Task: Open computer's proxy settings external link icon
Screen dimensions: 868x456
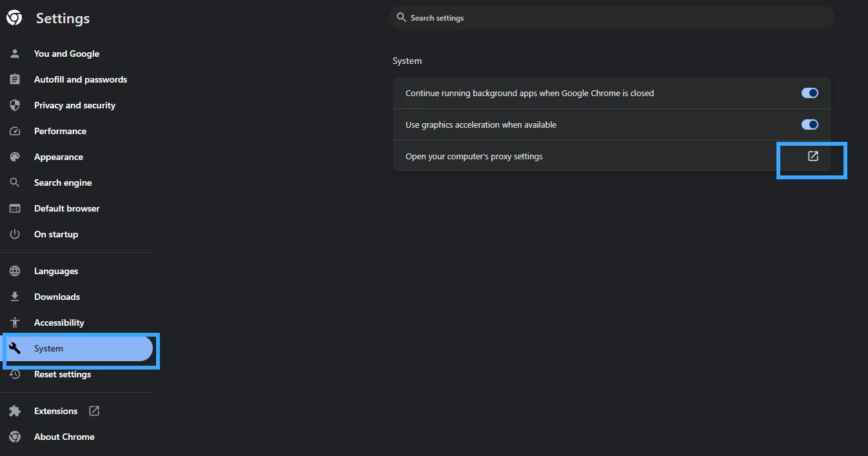Action: point(813,156)
